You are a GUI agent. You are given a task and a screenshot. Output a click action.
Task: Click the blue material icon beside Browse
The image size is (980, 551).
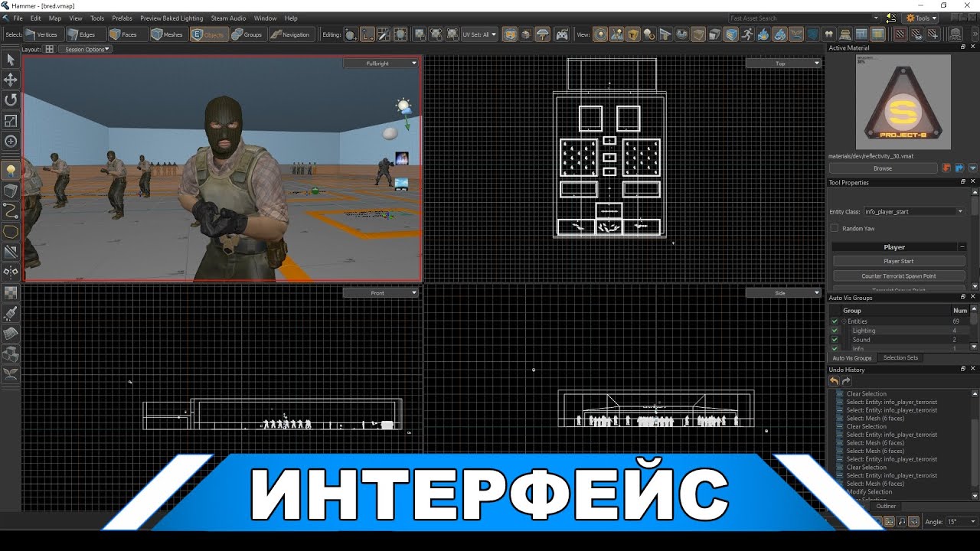point(959,168)
